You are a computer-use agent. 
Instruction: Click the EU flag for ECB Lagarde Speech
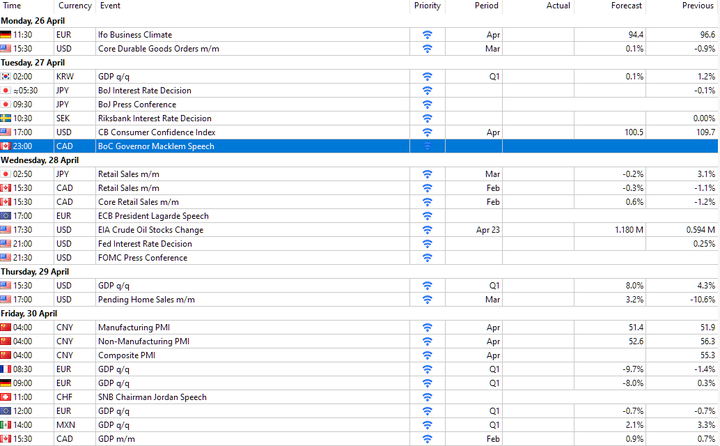[6, 216]
